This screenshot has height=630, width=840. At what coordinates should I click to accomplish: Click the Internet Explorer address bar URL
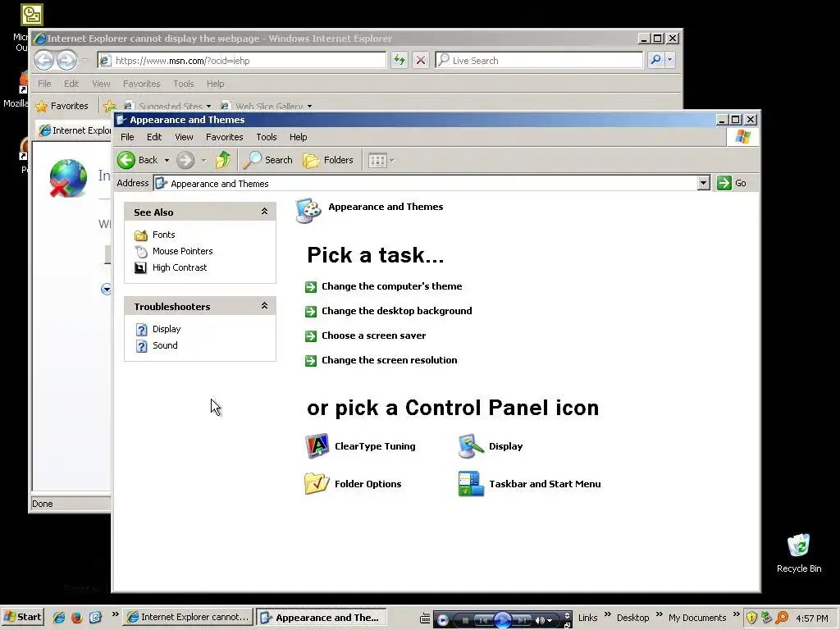[182, 61]
